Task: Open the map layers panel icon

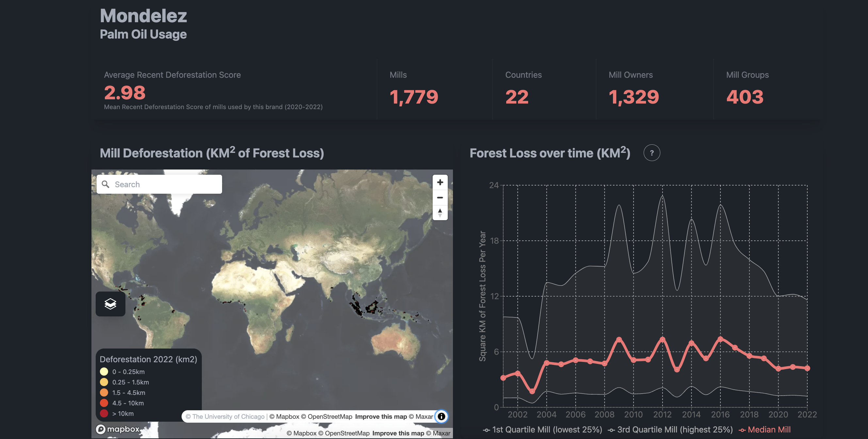Action: [x=110, y=304]
